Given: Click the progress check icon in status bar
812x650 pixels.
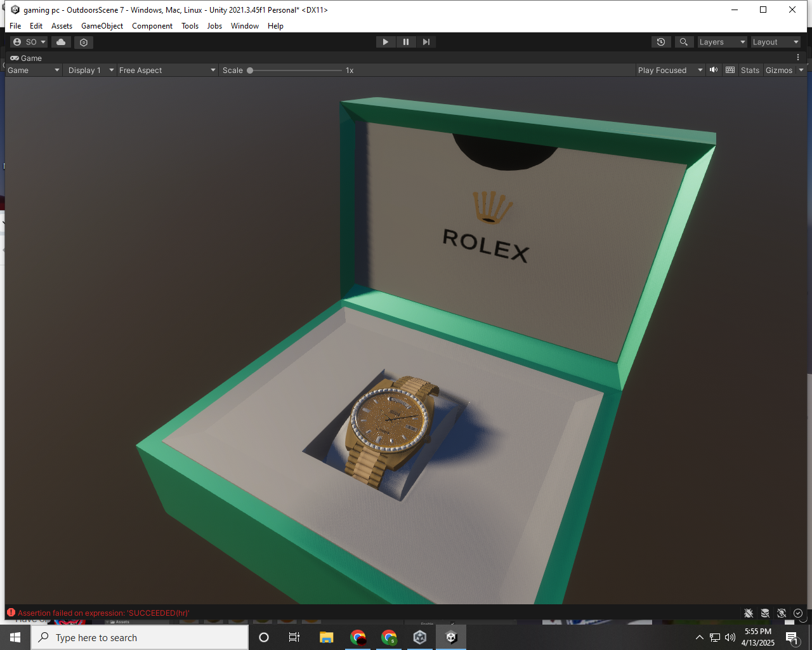Looking at the screenshot, I should (798, 613).
